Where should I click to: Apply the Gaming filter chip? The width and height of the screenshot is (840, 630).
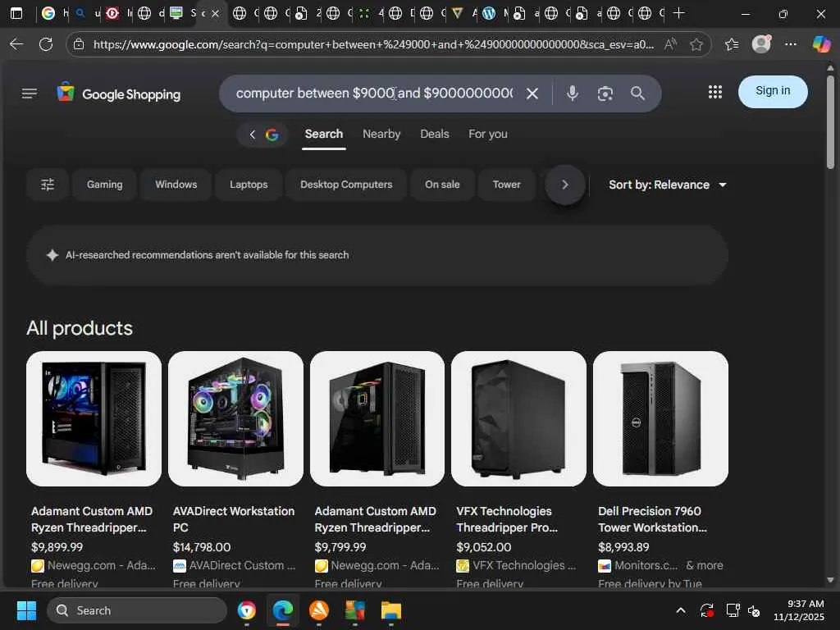point(104,185)
